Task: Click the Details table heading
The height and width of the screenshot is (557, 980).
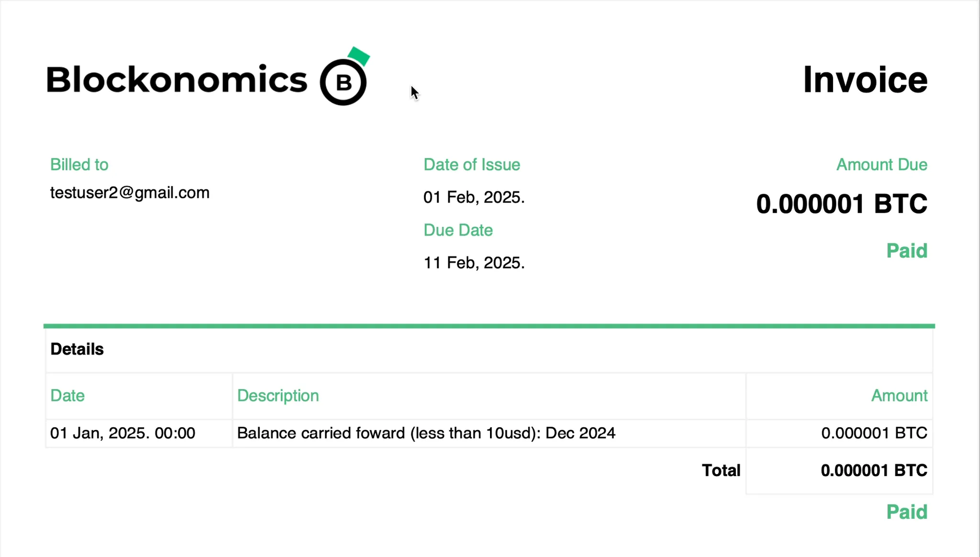Action: tap(77, 349)
